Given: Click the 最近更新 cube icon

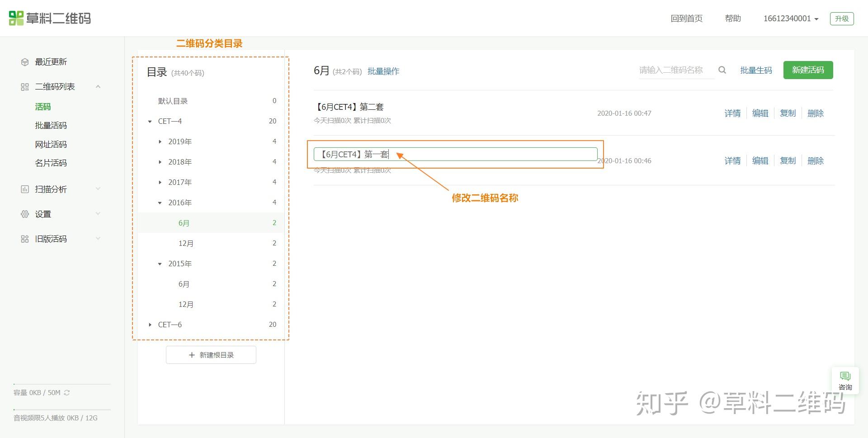Looking at the screenshot, I should 25,62.
